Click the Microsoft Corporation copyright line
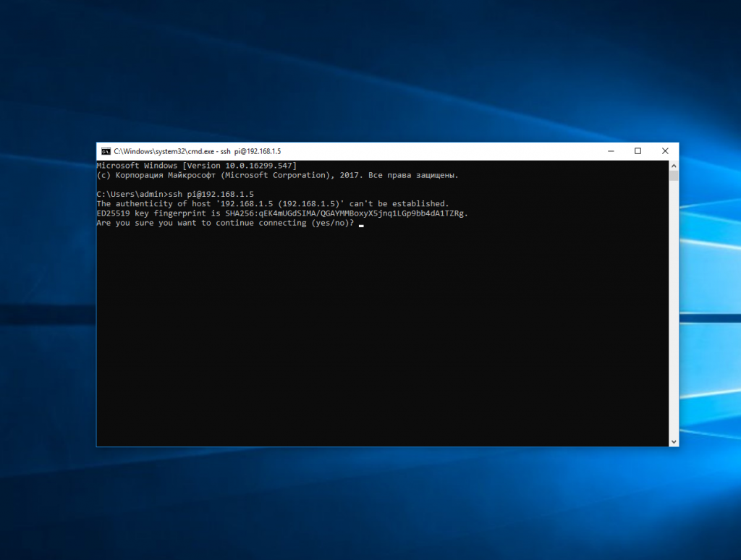The height and width of the screenshot is (560, 741). (277, 175)
